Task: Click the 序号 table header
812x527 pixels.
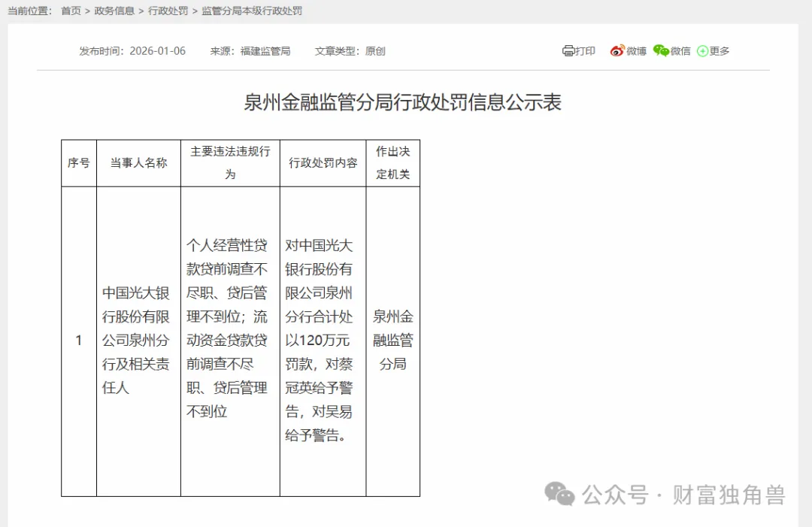Action: [79, 163]
